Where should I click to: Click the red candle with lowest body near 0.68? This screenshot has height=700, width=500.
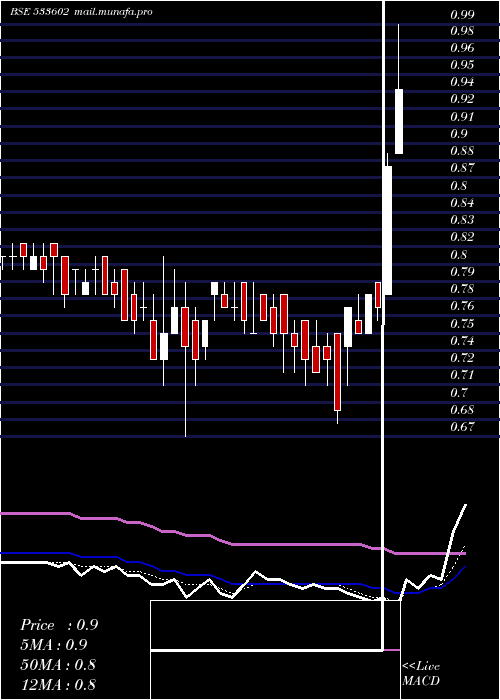(338, 372)
